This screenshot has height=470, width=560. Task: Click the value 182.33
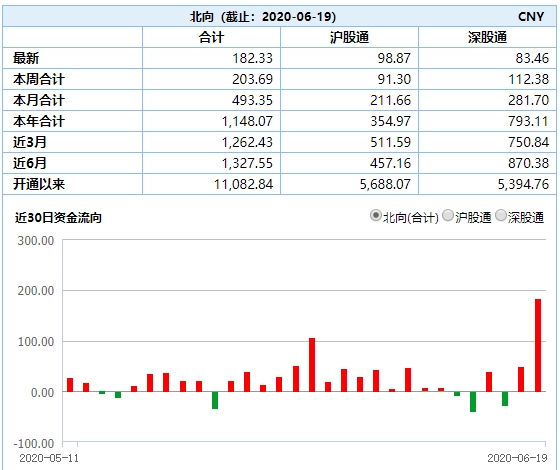coord(252,58)
